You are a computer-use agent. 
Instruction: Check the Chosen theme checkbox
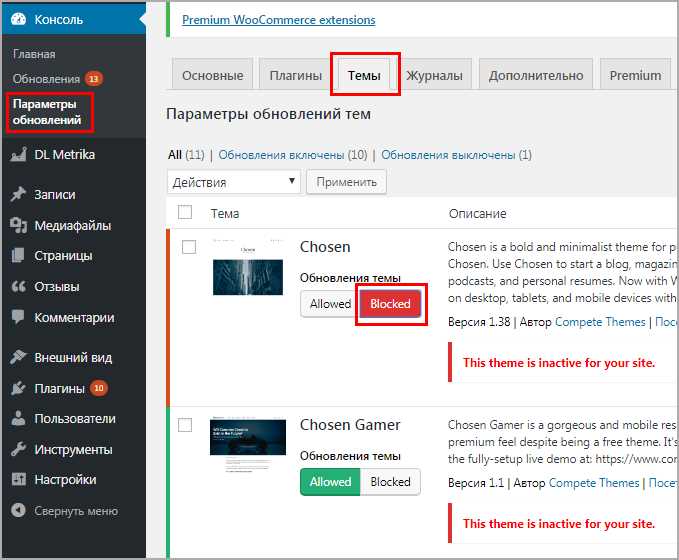[x=189, y=247]
